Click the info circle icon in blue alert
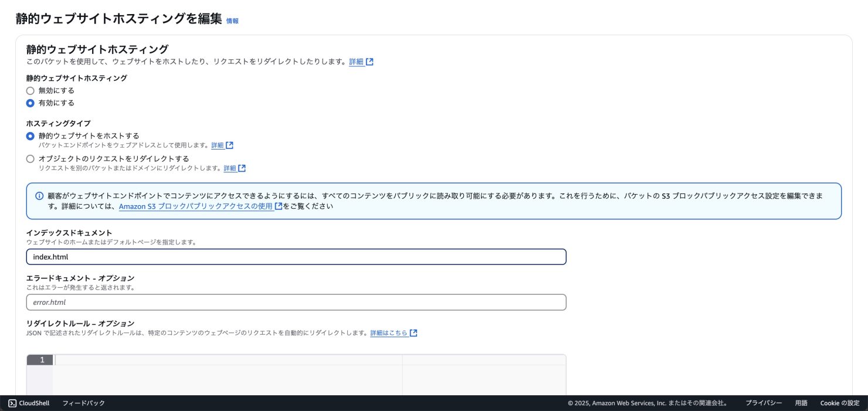The height and width of the screenshot is (411, 868). click(39, 196)
